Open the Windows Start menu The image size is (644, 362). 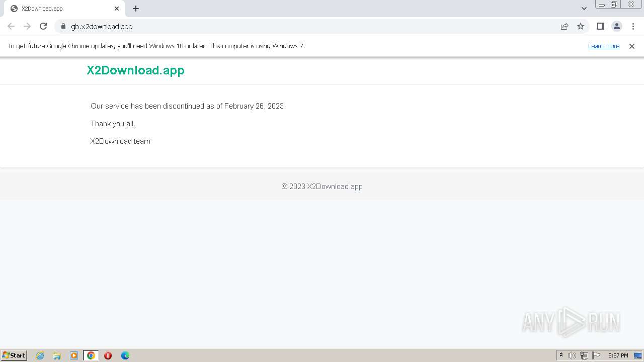pyautogui.click(x=14, y=355)
